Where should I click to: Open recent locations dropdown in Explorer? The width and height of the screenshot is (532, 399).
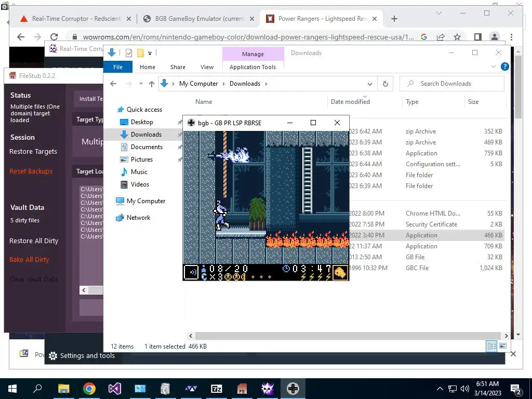tap(141, 84)
